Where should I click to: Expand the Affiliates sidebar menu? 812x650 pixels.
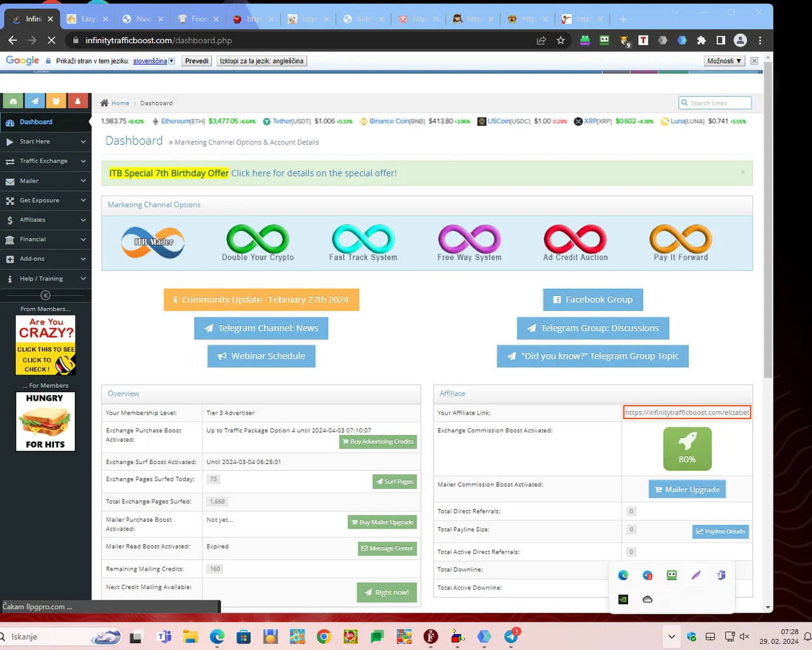coord(46,220)
